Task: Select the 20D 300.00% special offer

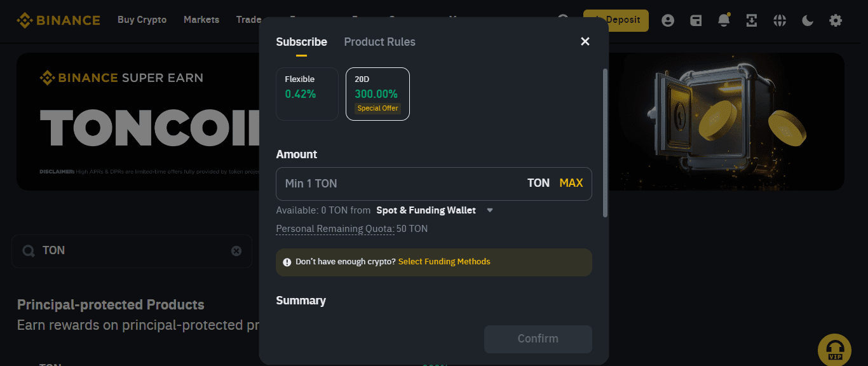Action: tap(377, 93)
